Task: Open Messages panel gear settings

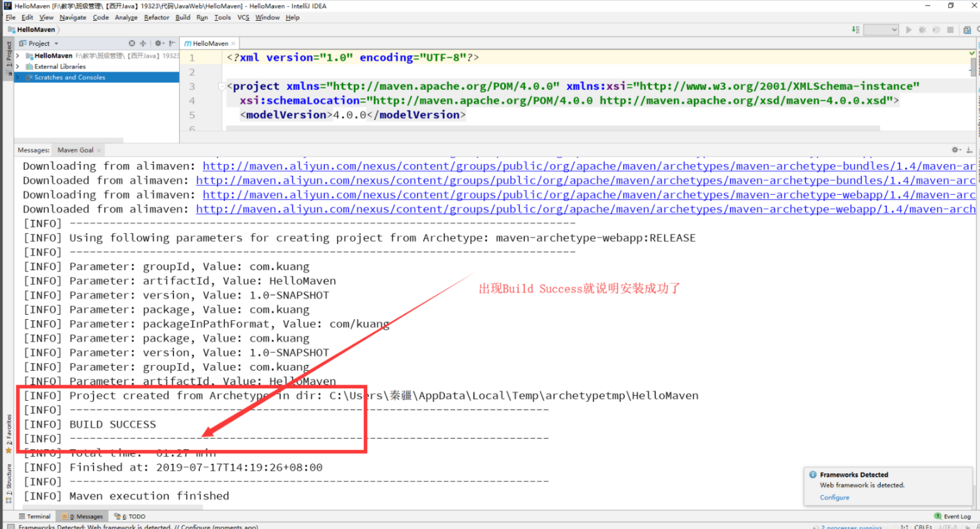Action: click(x=956, y=150)
